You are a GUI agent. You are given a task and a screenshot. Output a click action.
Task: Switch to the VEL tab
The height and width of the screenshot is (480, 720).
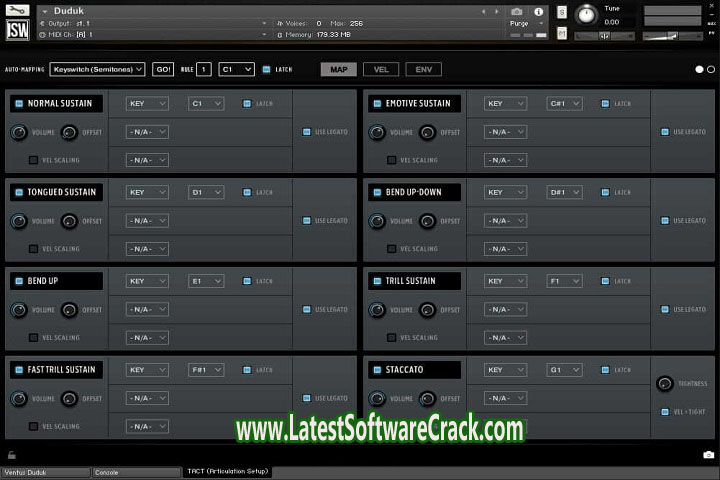point(381,70)
